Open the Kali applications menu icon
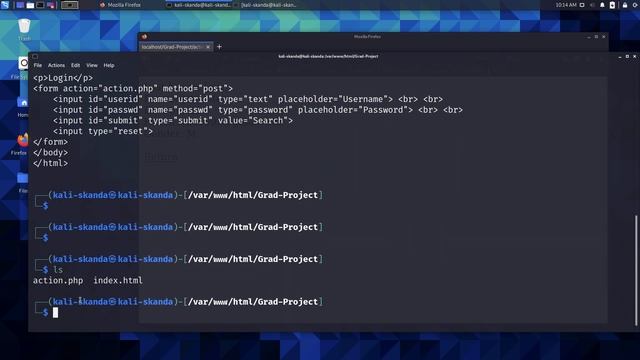The image size is (640, 360). click(5, 5)
